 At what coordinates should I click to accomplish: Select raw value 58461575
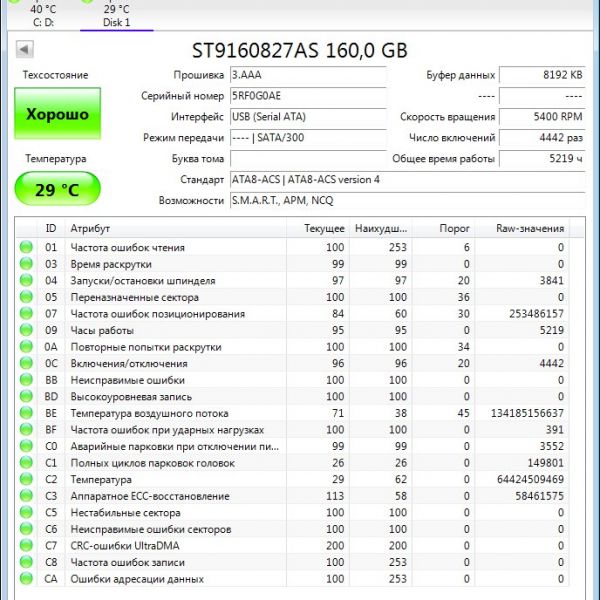[x=540, y=496]
